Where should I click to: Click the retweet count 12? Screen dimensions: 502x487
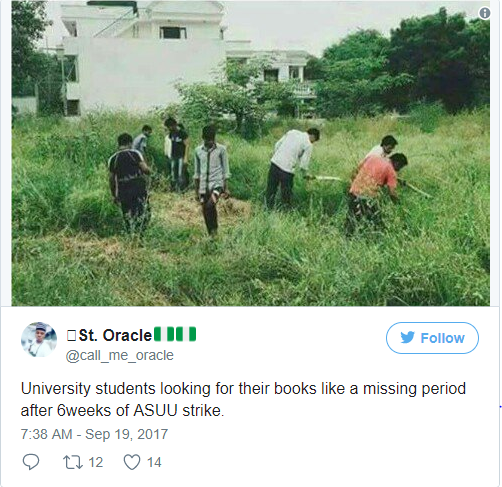(x=96, y=462)
